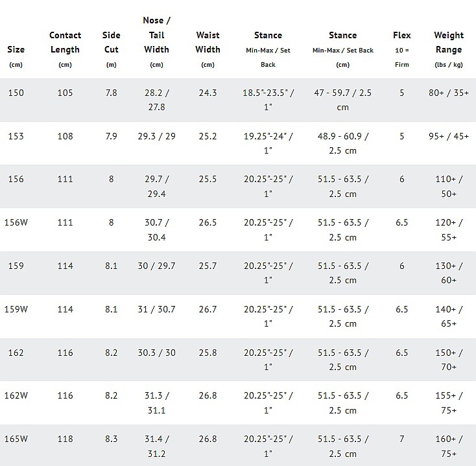Select the 162W size row label
Viewport: 476px width, 466px height.
18,395
